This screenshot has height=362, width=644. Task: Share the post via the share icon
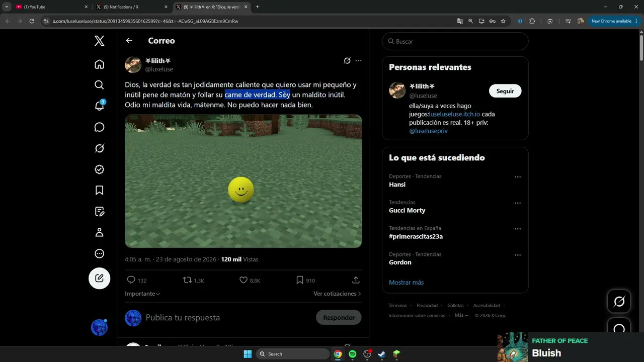click(x=356, y=280)
